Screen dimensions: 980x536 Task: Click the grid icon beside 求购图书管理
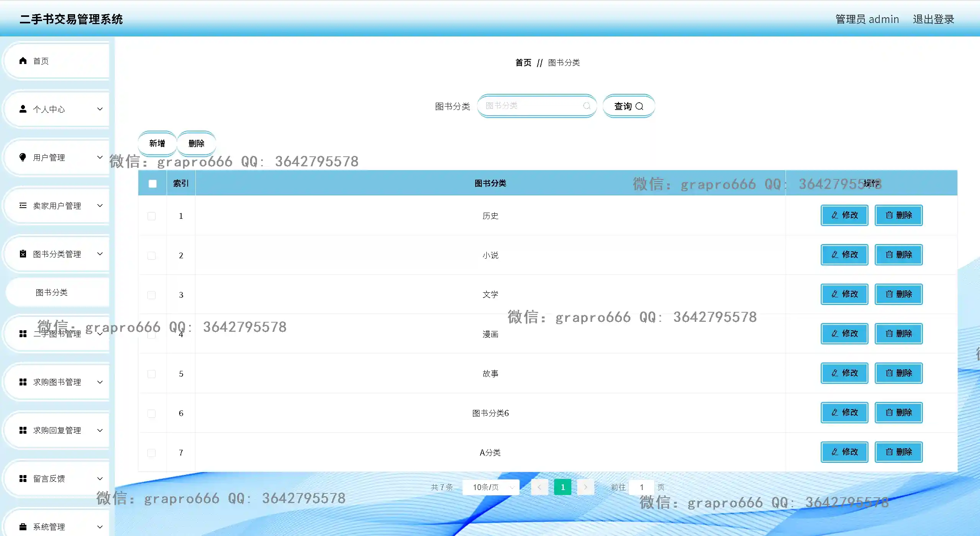coord(23,382)
